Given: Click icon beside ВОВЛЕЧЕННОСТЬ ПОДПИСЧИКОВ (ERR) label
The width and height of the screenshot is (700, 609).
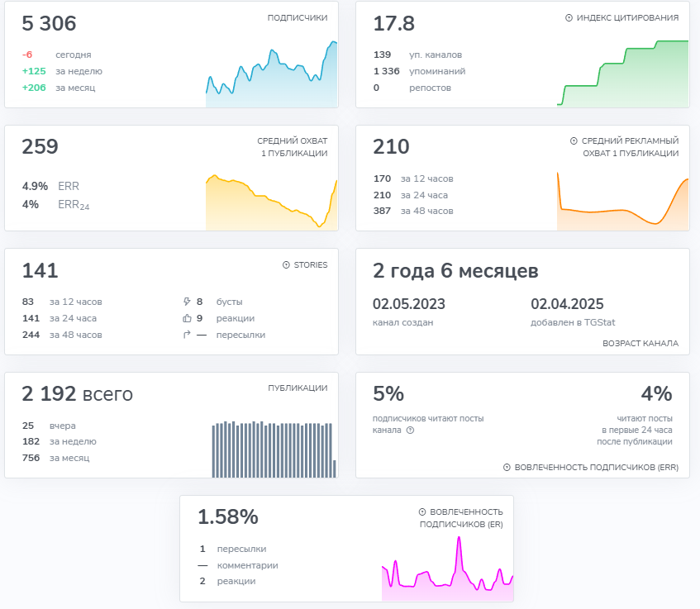Looking at the screenshot, I should pyautogui.click(x=507, y=467).
